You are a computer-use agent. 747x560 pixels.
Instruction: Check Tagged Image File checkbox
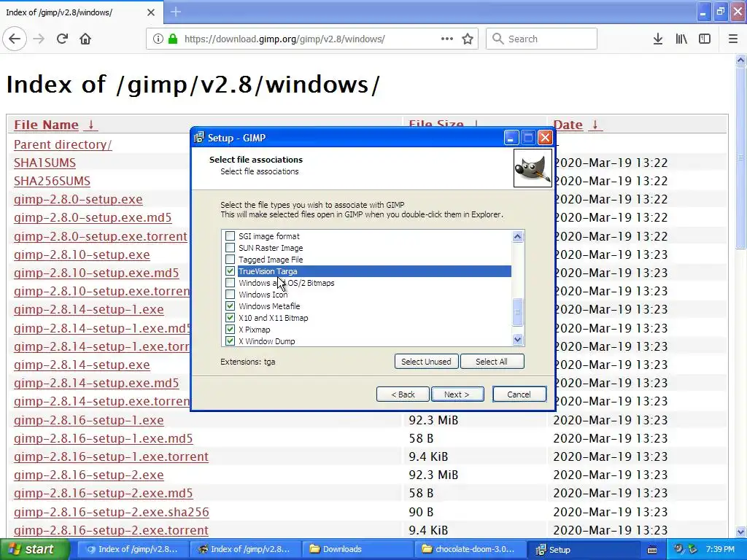click(x=230, y=260)
